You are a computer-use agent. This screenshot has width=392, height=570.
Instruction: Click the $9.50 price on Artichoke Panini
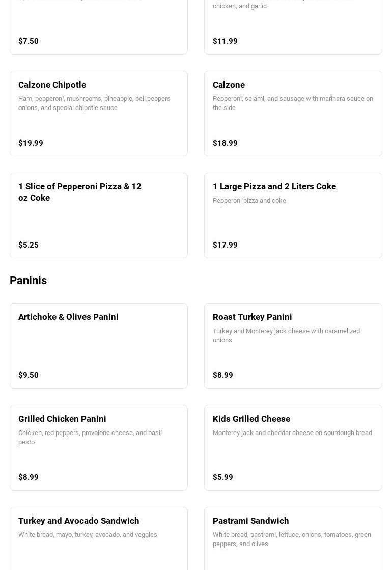[x=29, y=375]
